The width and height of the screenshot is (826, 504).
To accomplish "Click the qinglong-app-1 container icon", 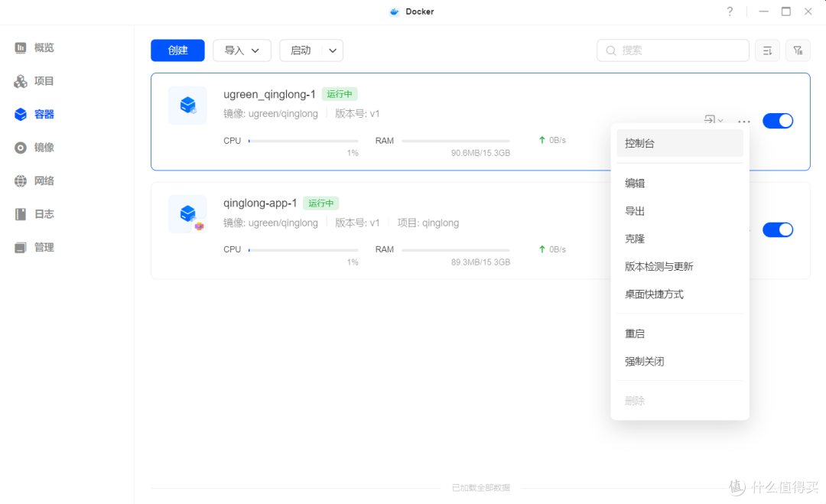I will click(187, 214).
